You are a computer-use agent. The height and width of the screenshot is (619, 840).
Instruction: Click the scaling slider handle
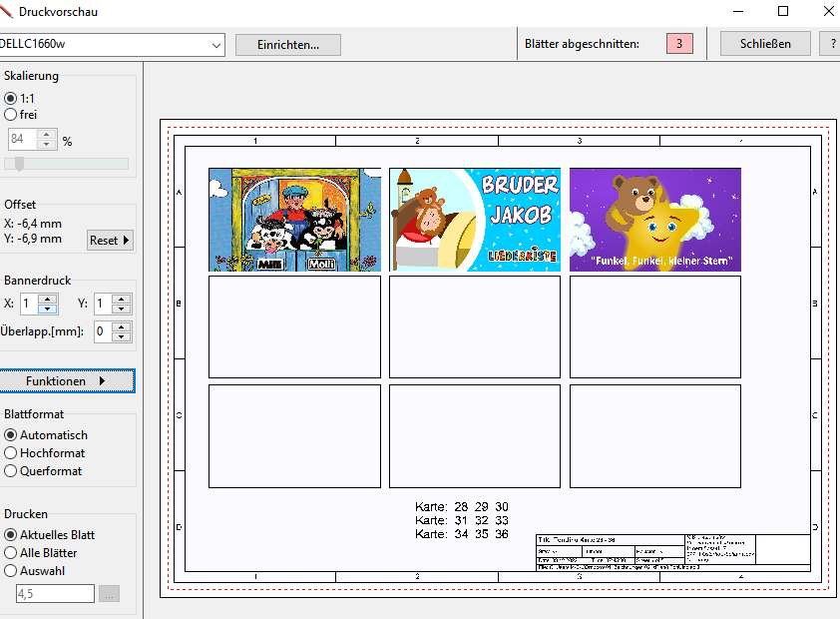[x=19, y=164]
